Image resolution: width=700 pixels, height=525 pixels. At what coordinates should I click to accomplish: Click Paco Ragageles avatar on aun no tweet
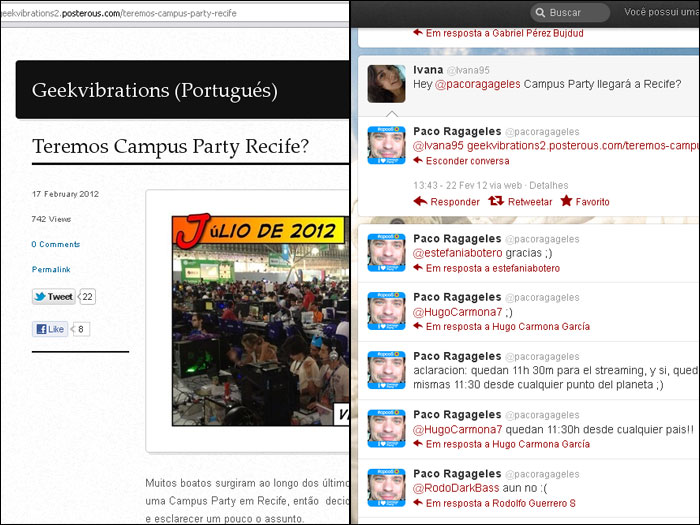386,488
